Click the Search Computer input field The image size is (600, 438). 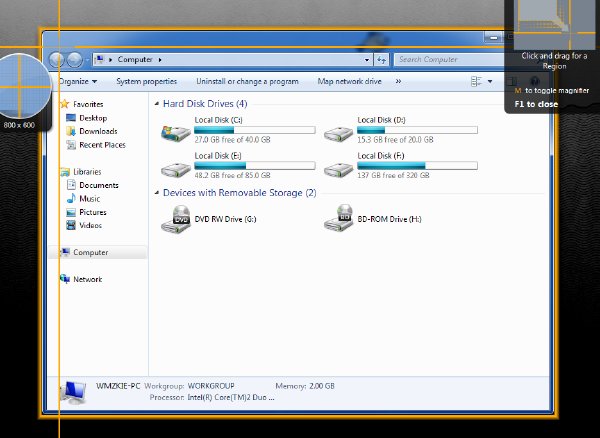click(x=451, y=60)
